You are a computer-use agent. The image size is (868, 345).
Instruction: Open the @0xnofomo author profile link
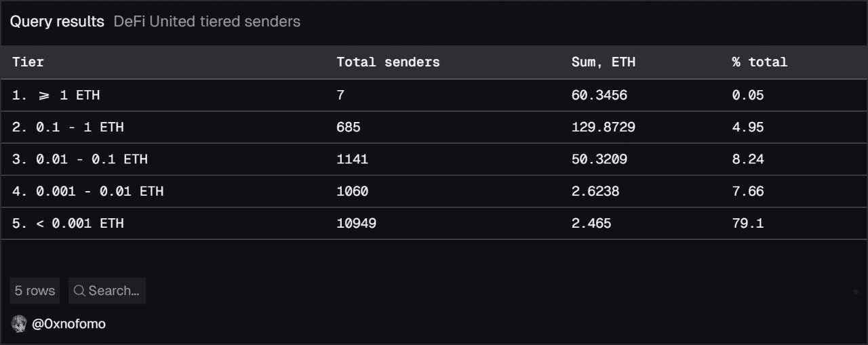pos(68,324)
